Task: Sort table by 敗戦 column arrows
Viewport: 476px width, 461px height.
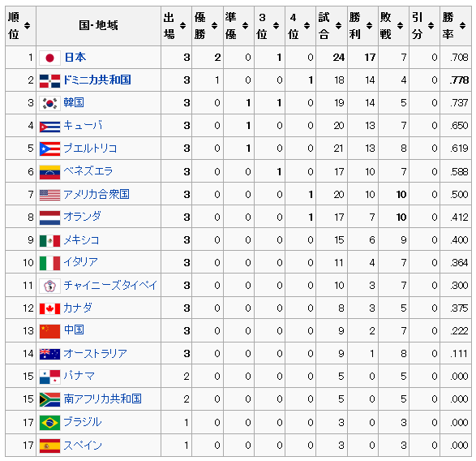Action: click(400, 25)
